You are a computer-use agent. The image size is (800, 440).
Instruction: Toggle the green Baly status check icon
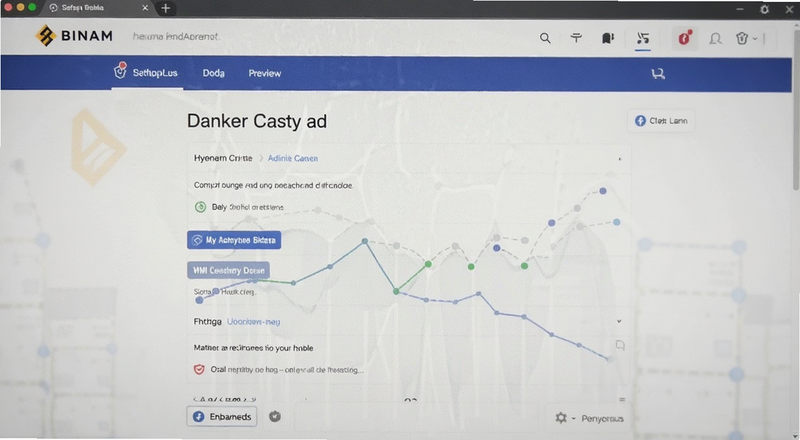pyautogui.click(x=201, y=207)
